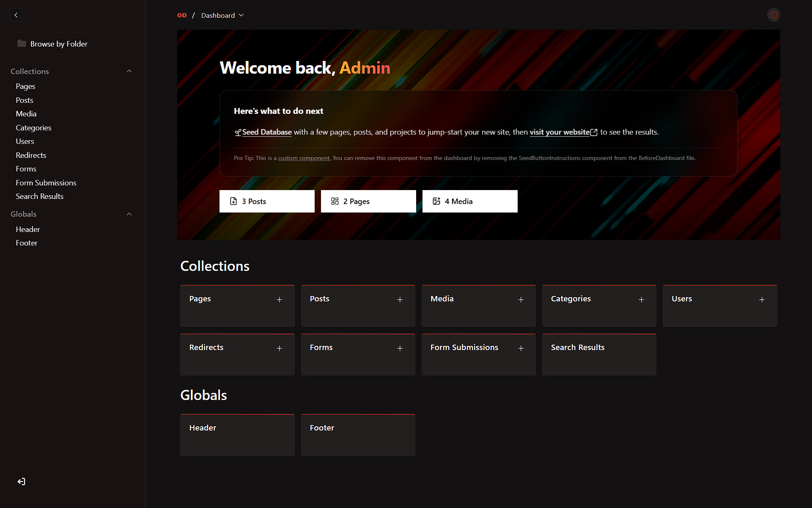Open Form Submissions from the sidebar
812x508 pixels.
pos(46,182)
